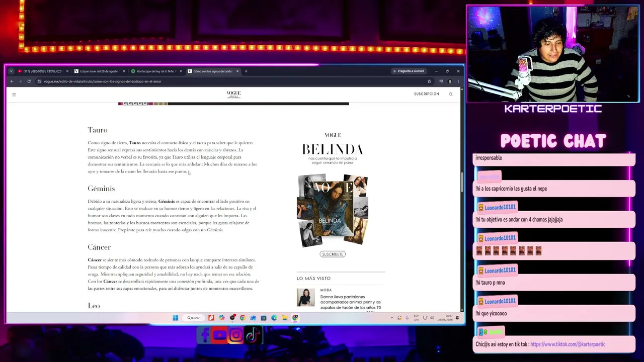Click the MODA category label
The width and height of the screenshot is (644, 362).
(x=326, y=290)
